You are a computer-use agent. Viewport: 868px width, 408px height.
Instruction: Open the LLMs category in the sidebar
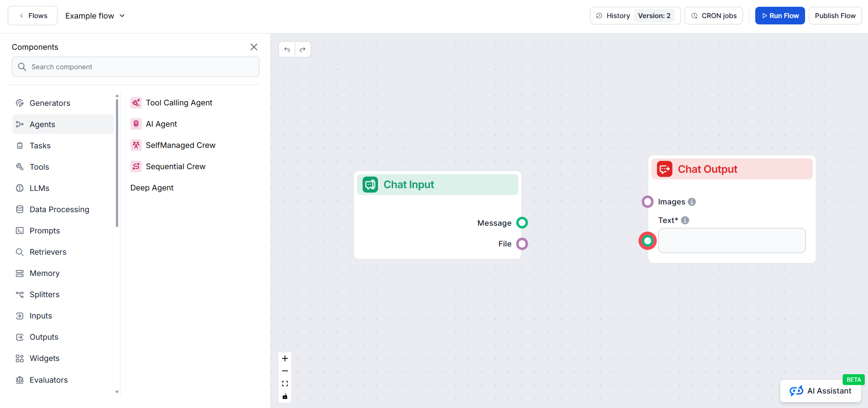point(39,188)
